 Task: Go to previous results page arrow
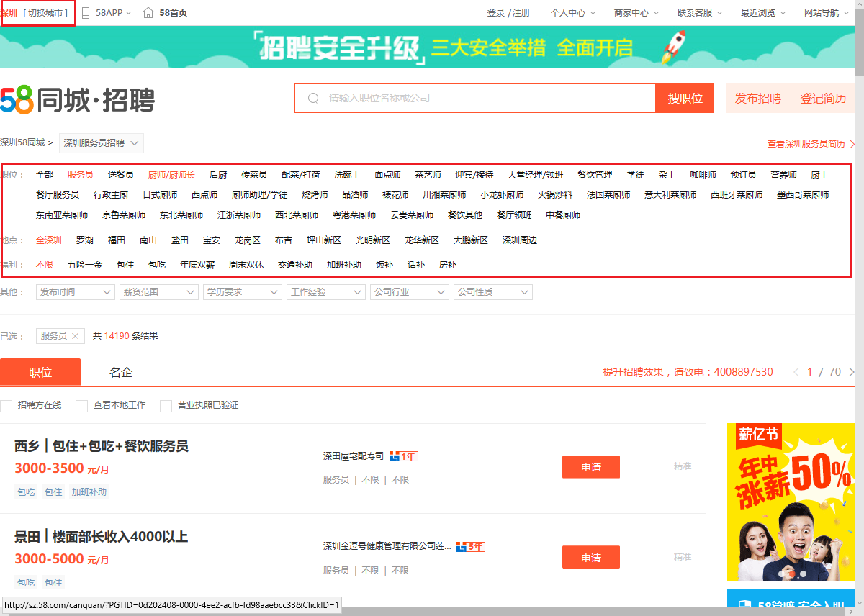(x=796, y=372)
